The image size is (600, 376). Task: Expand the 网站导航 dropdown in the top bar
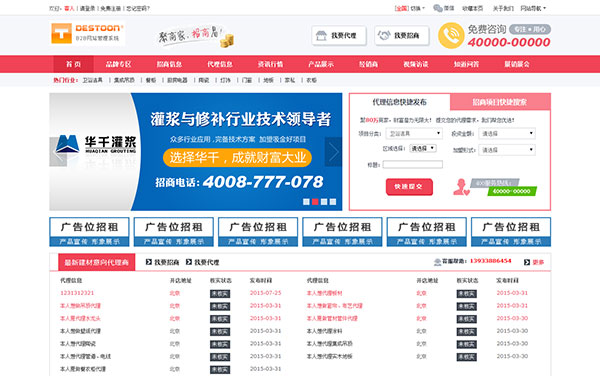click(533, 8)
